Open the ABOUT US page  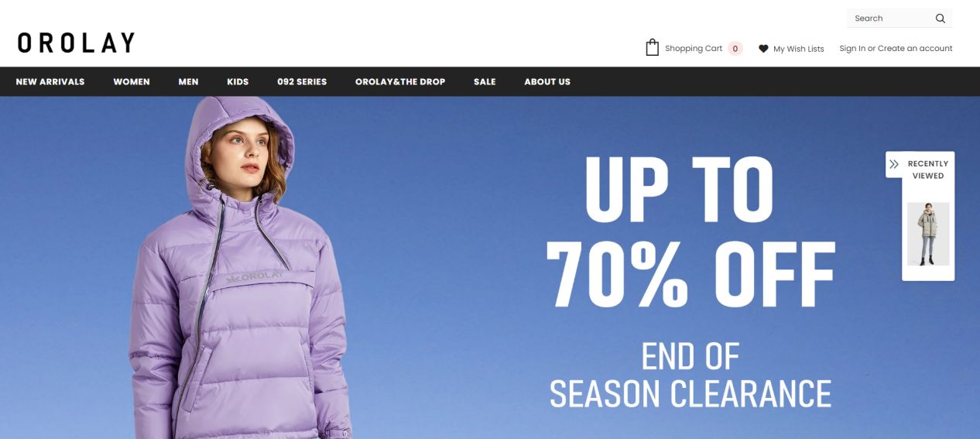pos(547,81)
